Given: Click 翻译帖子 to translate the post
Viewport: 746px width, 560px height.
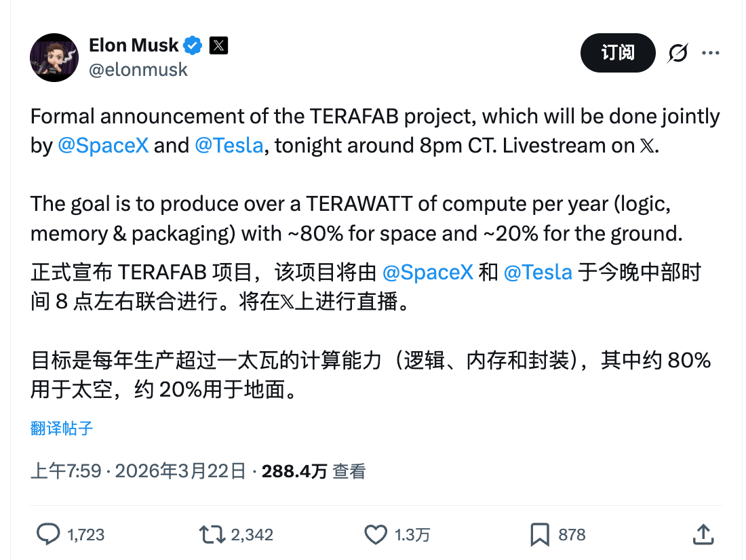Looking at the screenshot, I should tap(62, 428).
